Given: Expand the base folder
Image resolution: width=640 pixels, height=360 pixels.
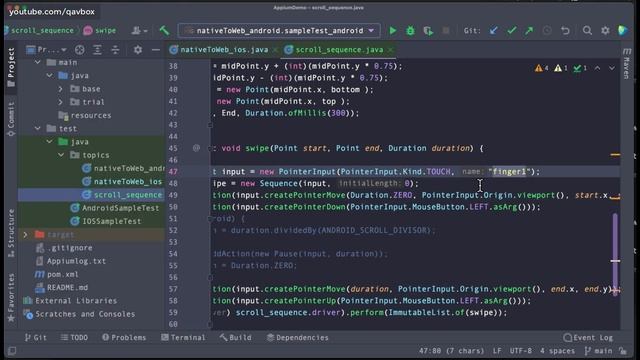Looking at the screenshot, I should coord(61,89).
